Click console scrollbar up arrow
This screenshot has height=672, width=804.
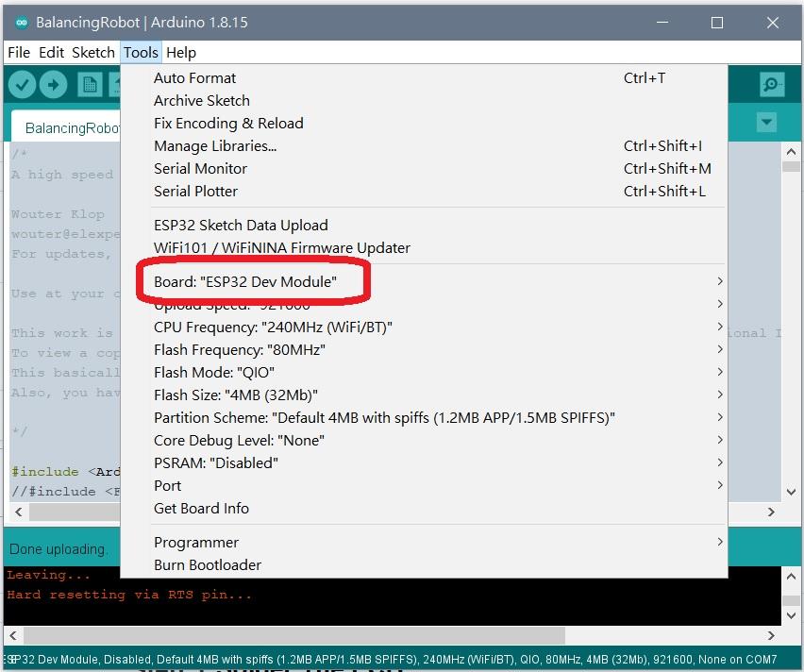(791, 576)
